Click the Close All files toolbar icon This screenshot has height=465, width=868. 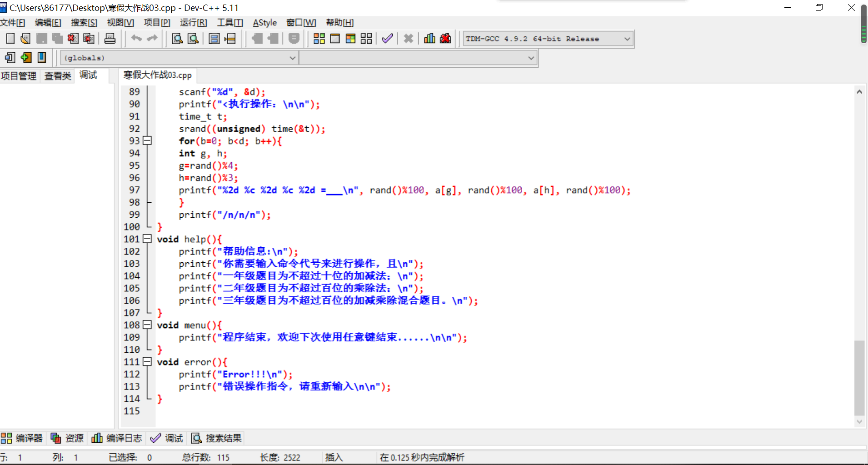pos(89,39)
